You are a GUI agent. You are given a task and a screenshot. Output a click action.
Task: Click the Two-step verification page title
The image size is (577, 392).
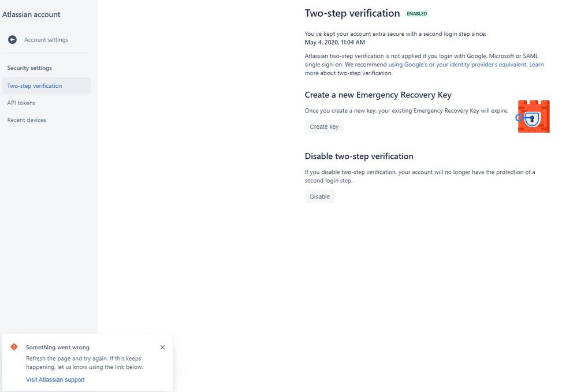tap(352, 13)
